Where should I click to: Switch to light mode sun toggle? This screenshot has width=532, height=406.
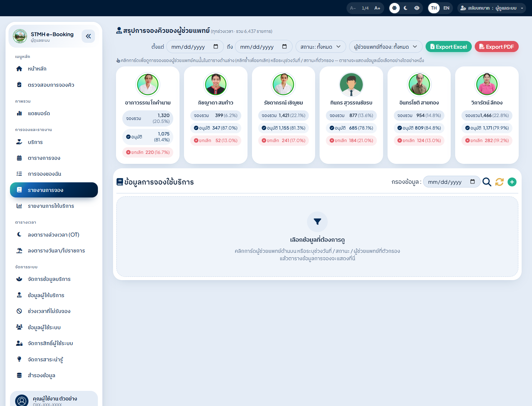point(395,8)
